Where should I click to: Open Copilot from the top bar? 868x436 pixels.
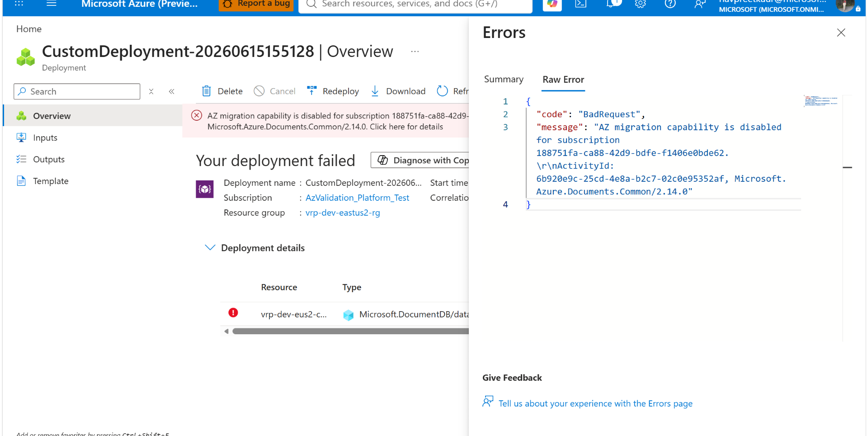[552, 5]
